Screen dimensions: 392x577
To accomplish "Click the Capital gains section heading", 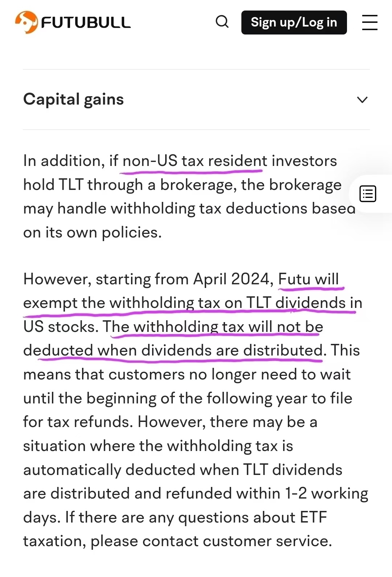I will pyautogui.click(x=74, y=99).
